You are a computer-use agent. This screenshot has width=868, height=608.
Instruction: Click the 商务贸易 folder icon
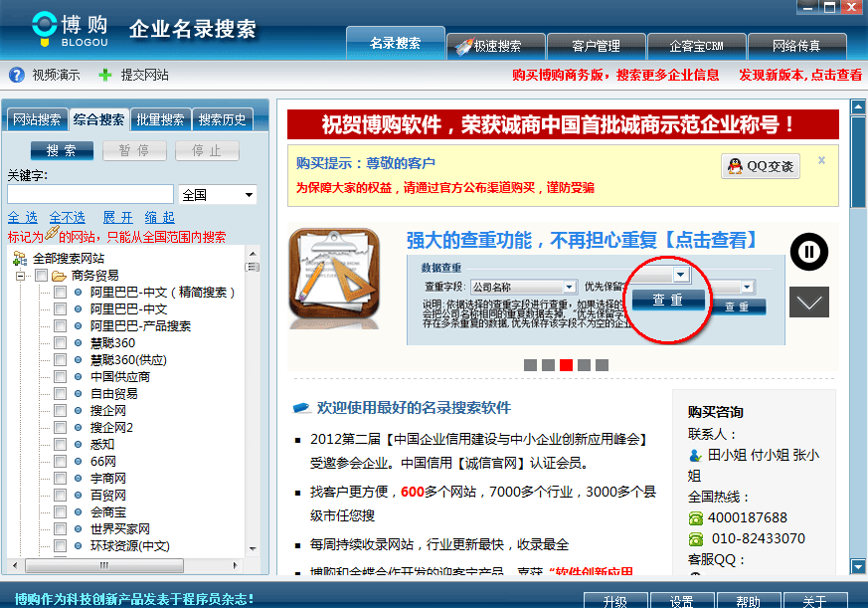click(x=59, y=276)
